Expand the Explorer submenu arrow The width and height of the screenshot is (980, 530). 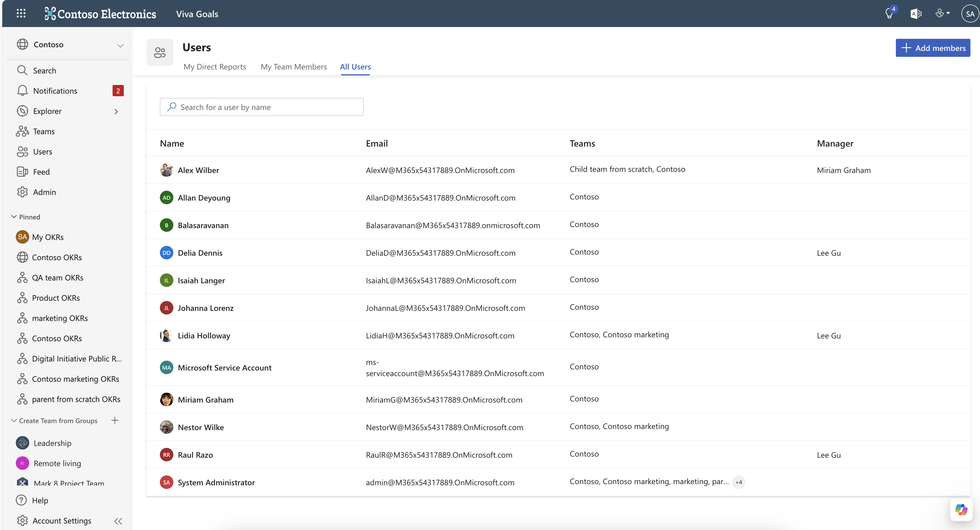(x=116, y=111)
